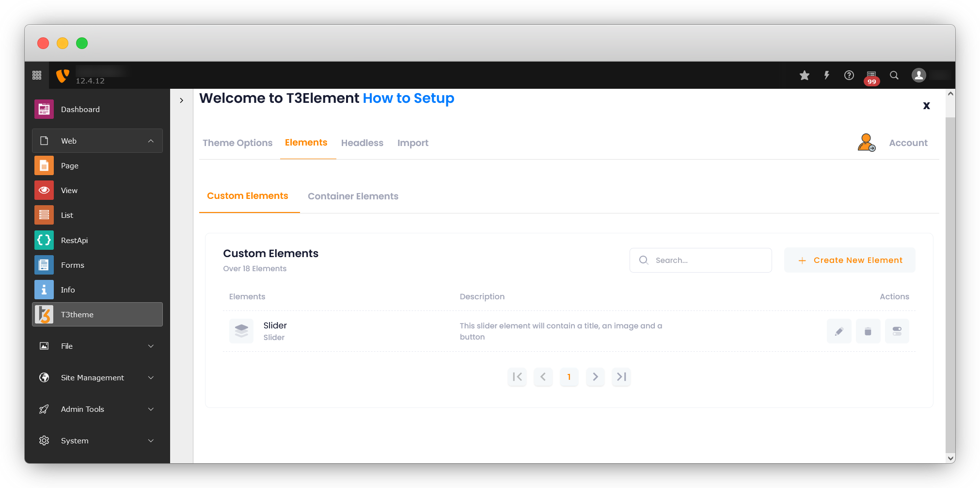Open the Dashboard module

pyautogui.click(x=97, y=109)
